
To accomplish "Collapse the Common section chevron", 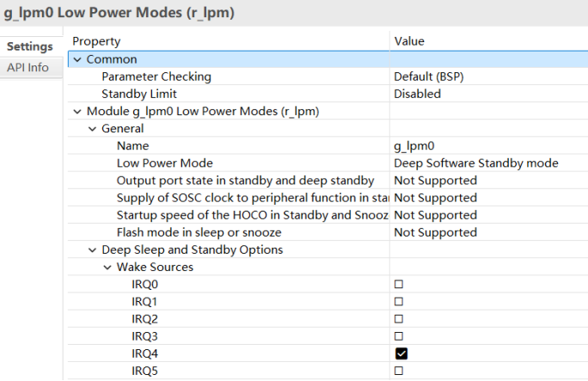I will (x=77, y=59).
